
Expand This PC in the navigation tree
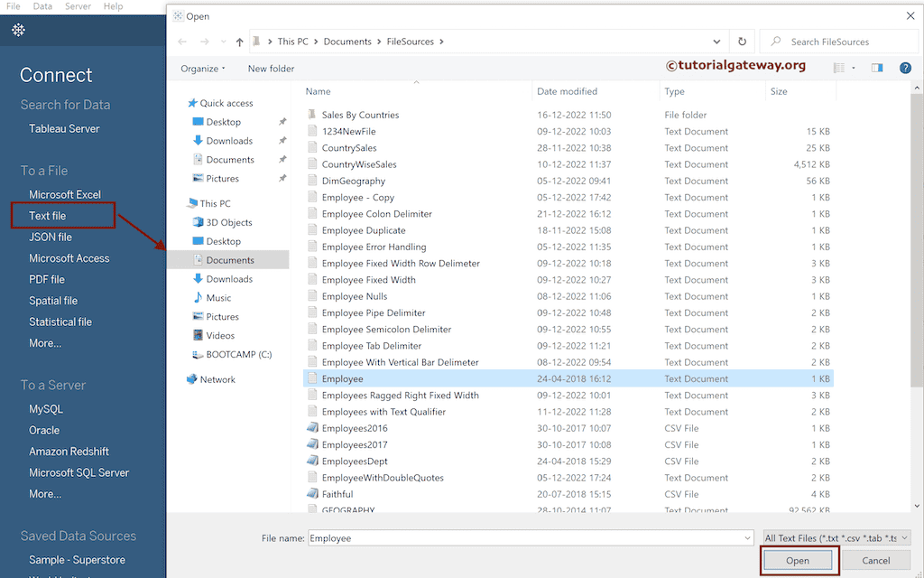[x=184, y=203]
